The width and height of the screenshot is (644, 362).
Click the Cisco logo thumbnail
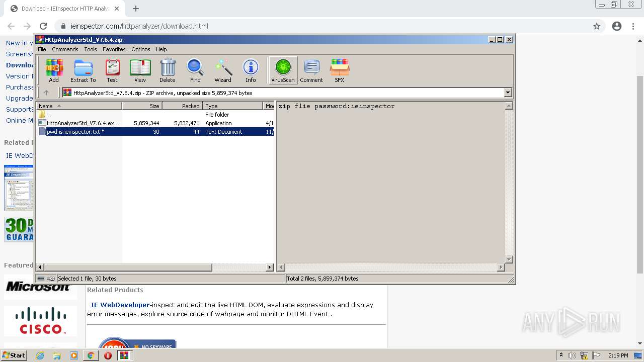(x=41, y=321)
